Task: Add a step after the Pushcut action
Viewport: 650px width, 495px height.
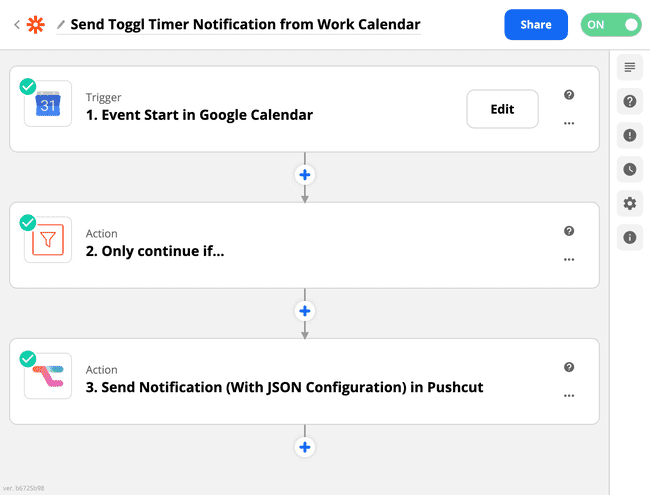Action: (x=305, y=447)
